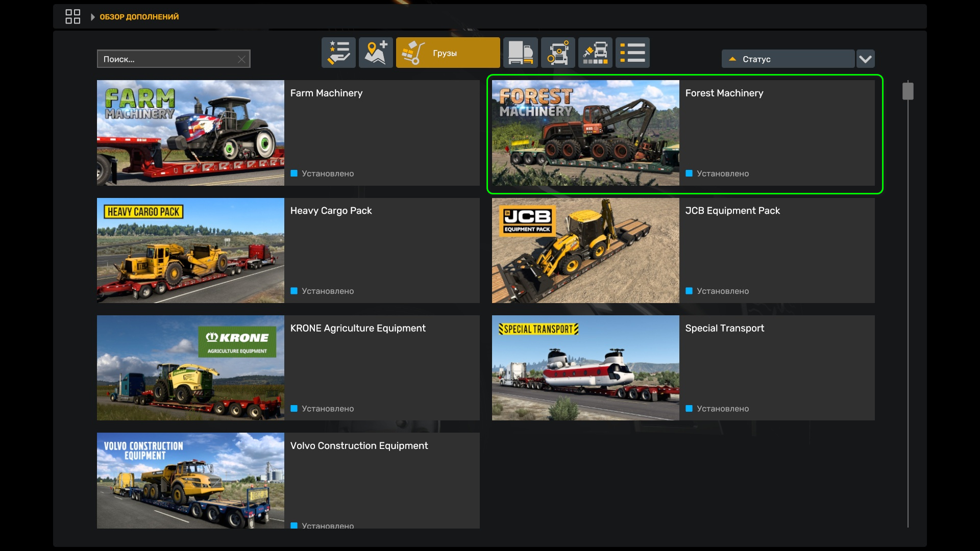The height and width of the screenshot is (551, 980).
Task: Click the vertical scrollbar handle
Action: [x=908, y=91]
